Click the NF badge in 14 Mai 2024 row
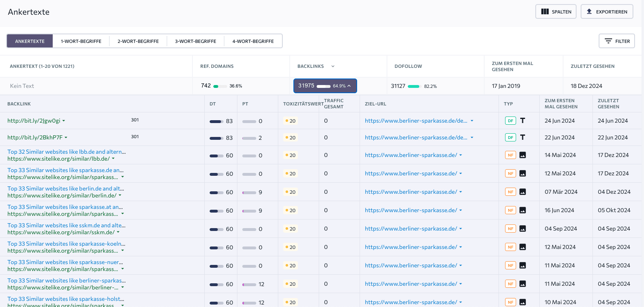The width and height of the screenshot is (644, 307). (510, 155)
